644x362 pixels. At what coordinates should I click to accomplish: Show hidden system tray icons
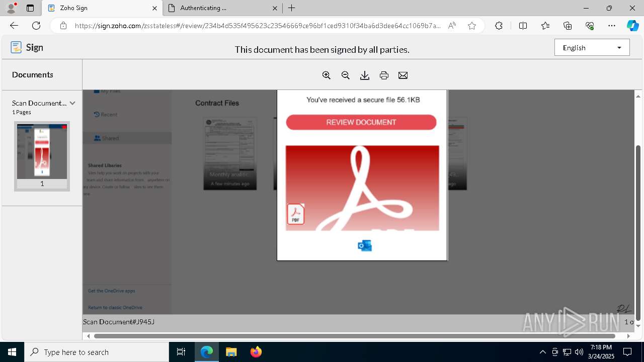coord(542,352)
